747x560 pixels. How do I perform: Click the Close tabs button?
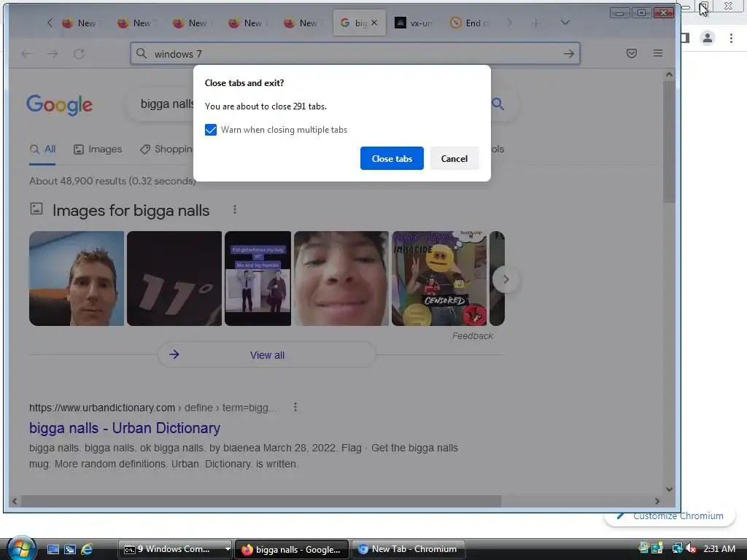pos(392,158)
